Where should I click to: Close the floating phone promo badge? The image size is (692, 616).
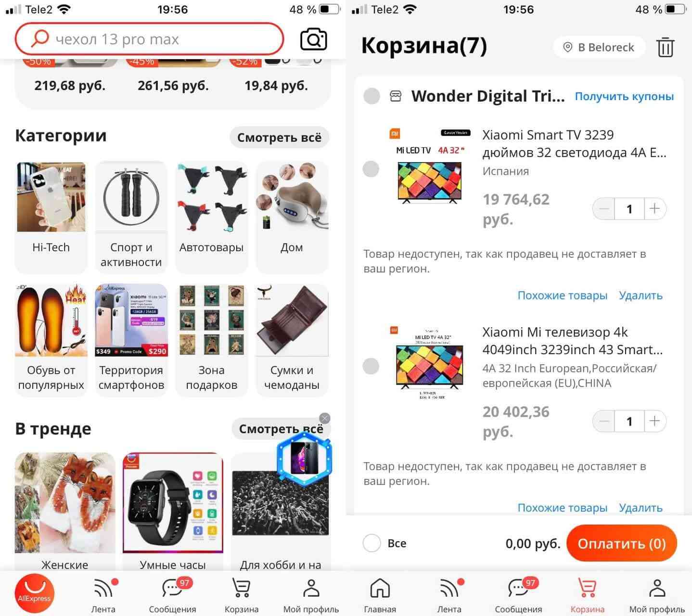click(325, 418)
